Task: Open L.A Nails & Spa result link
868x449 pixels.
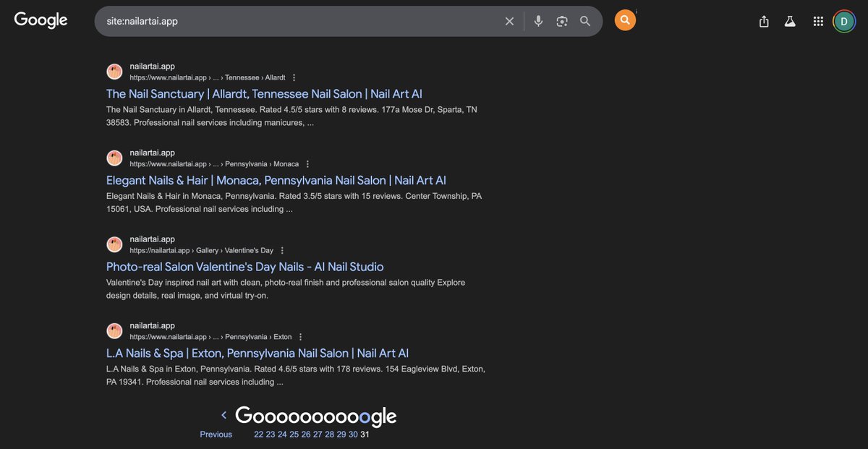Action: click(258, 353)
